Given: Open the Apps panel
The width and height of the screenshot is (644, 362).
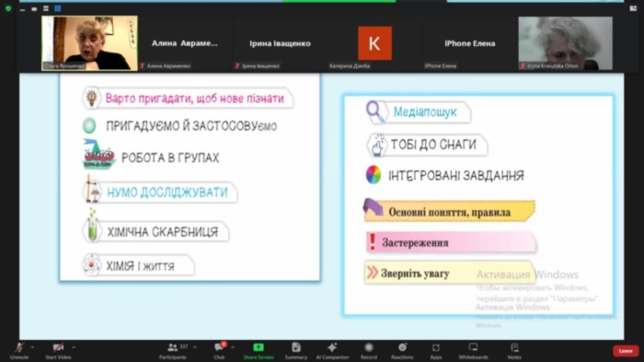Looking at the screenshot, I should [436, 351].
